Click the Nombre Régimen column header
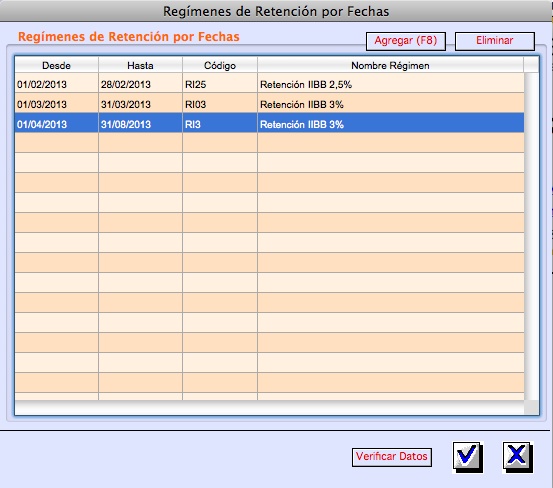Screen dimensions: 553x488 pos(390,66)
